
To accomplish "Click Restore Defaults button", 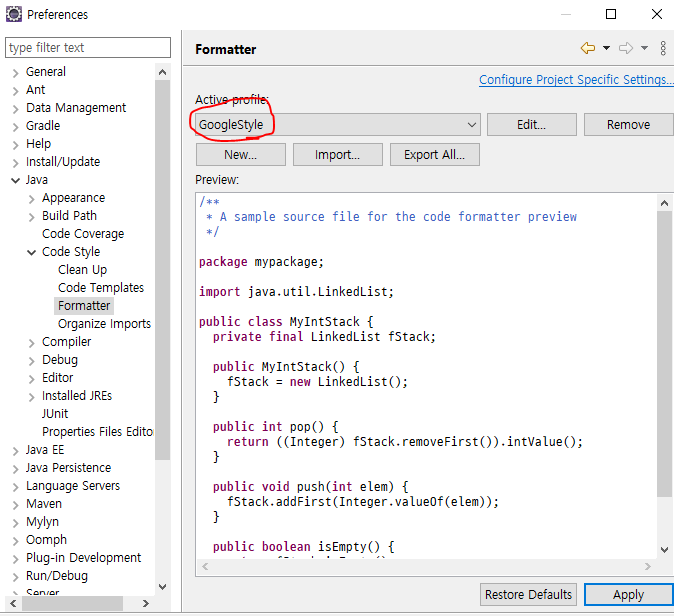I will coord(528,595).
